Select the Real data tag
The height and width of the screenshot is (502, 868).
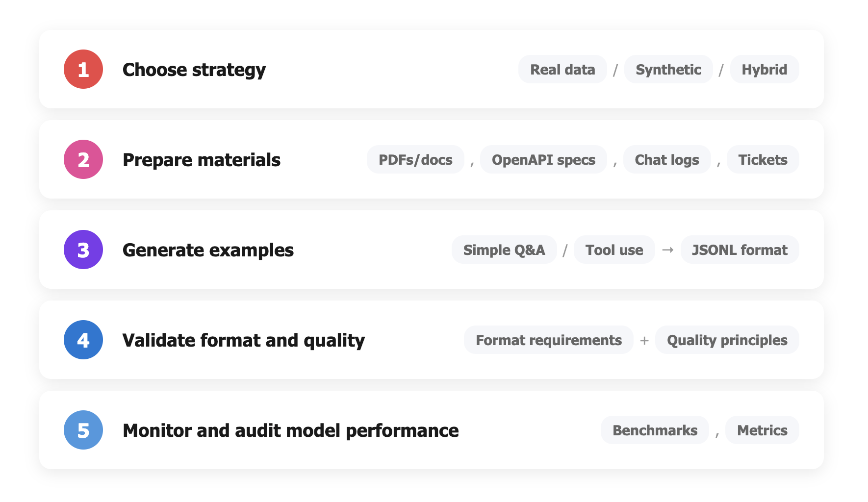[562, 70]
